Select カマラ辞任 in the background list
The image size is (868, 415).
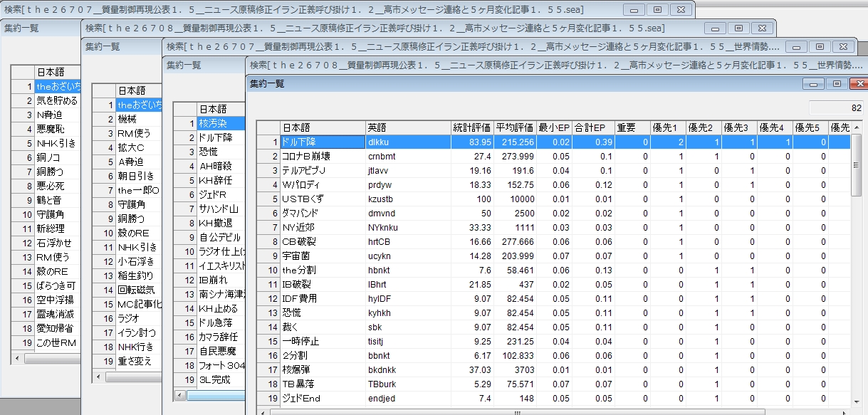tap(221, 337)
